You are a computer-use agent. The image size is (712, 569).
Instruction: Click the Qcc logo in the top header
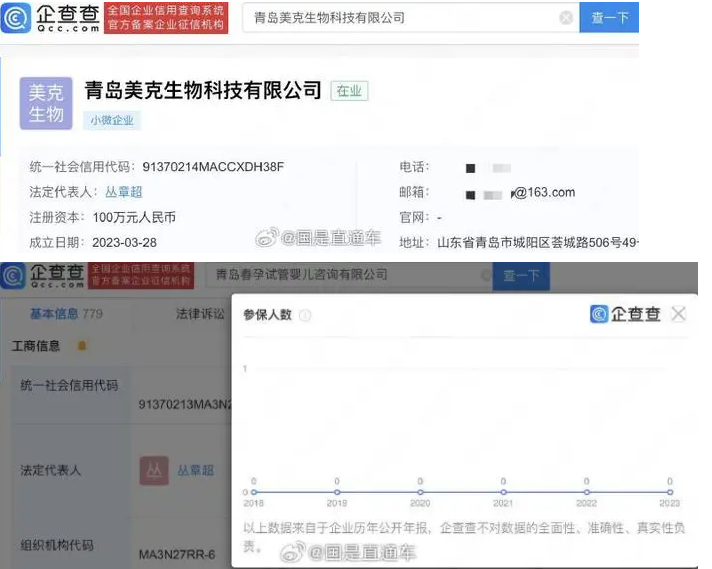click(50, 18)
